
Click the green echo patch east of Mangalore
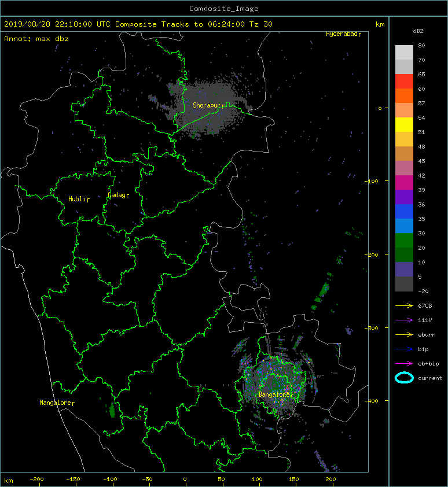click(x=112, y=410)
